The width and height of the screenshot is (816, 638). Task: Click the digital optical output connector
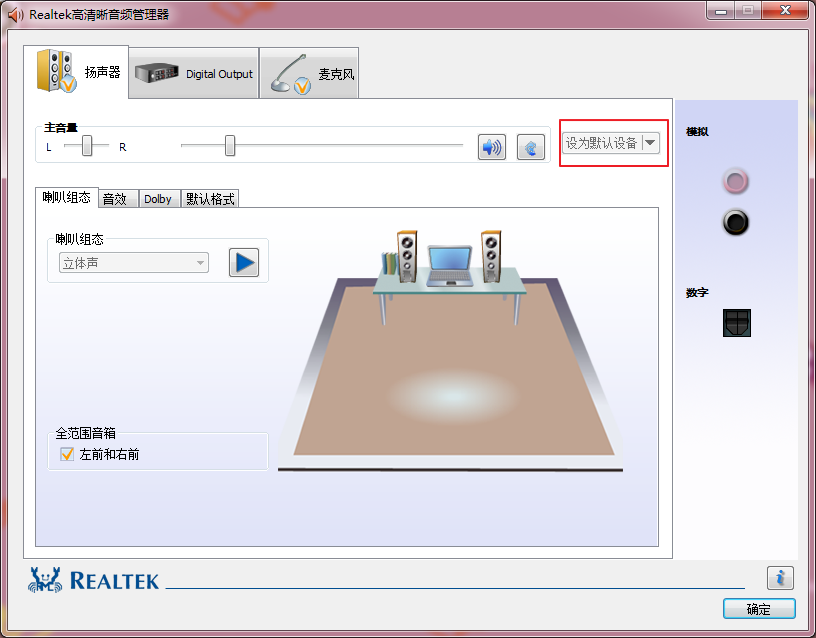click(737, 323)
